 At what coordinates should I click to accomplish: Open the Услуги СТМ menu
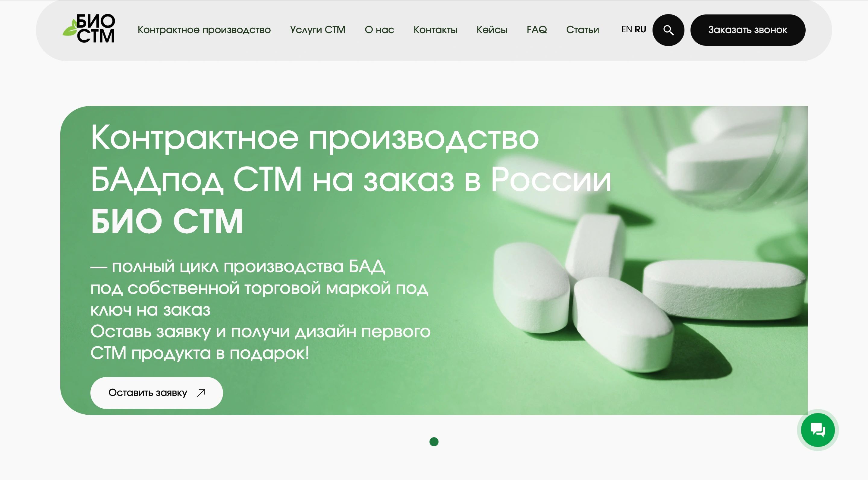pos(318,30)
